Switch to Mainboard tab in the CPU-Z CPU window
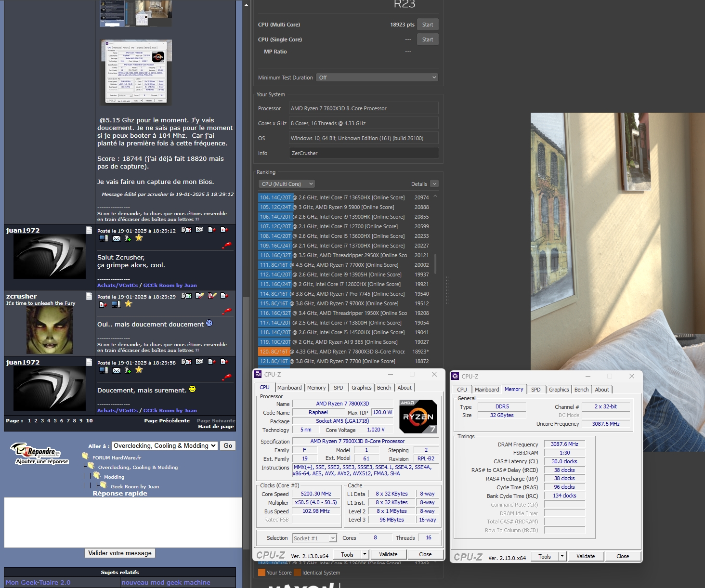Viewport: 705px width, 588px height. point(289,388)
